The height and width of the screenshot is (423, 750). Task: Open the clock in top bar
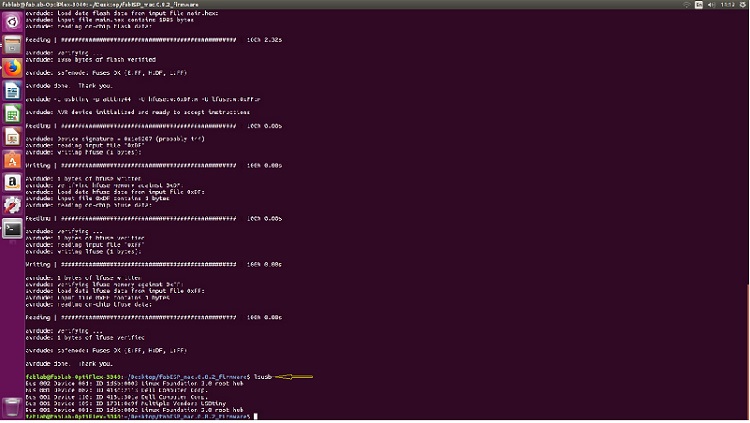(728, 4)
